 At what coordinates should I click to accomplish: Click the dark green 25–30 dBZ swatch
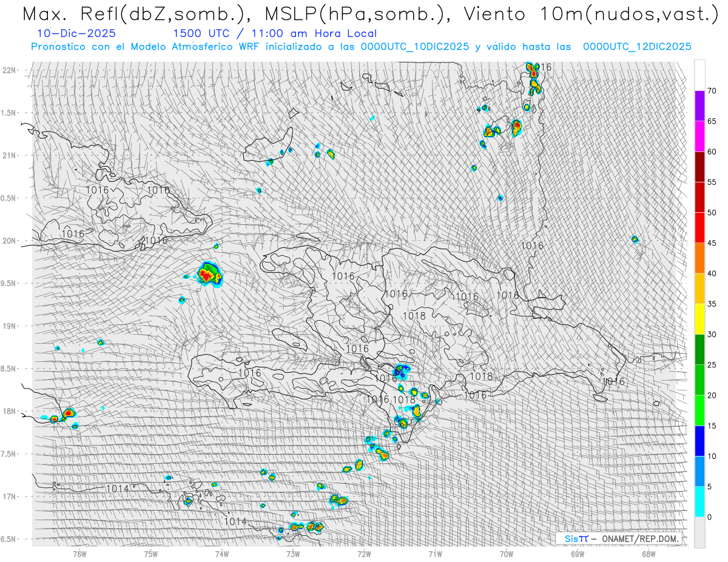[699, 349]
